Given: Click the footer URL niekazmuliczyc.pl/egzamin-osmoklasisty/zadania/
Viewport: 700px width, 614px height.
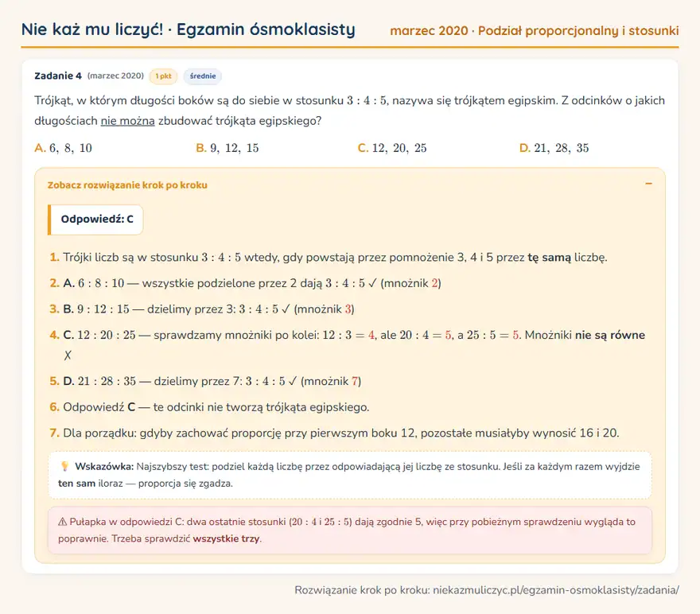Looking at the screenshot, I should (556, 590).
